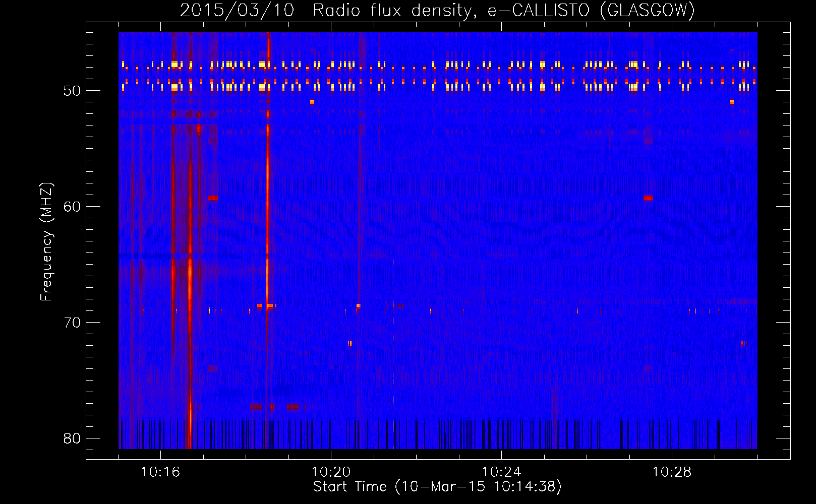Viewport: 816px width, 504px height.
Task: Click the 70 frequency tick label
Action: [x=72, y=323]
